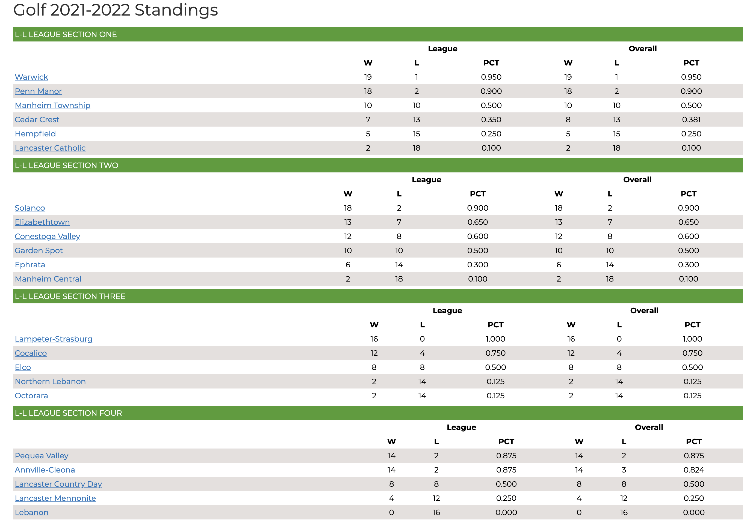
Task: Click the Pequea Valley link
Action: coord(42,456)
